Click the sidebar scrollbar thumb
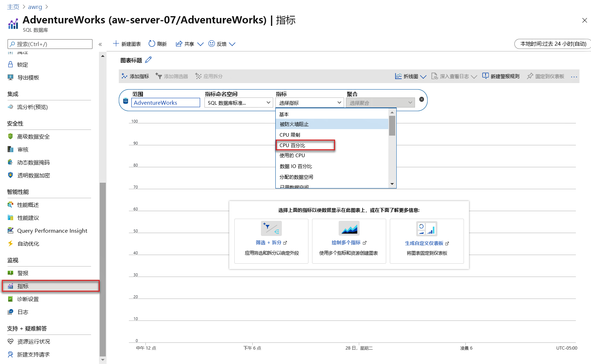Viewport: 591px width, 364px height. tap(103, 269)
